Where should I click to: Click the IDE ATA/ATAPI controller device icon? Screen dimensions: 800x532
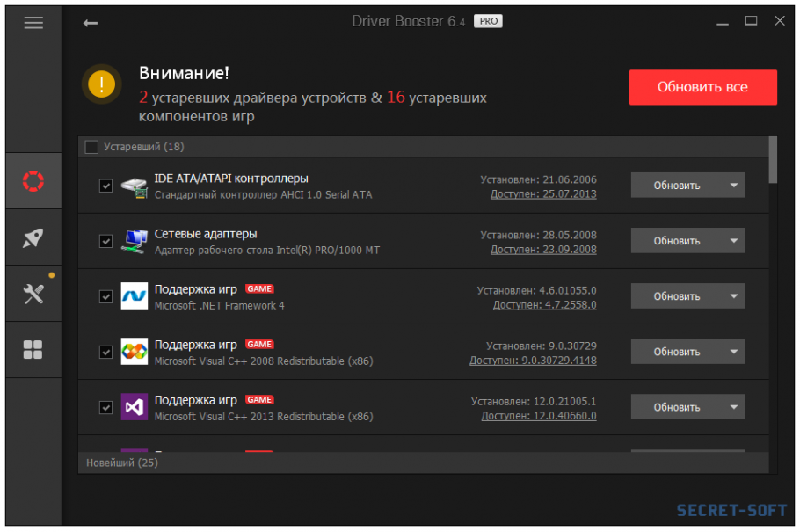pyautogui.click(x=134, y=186)
